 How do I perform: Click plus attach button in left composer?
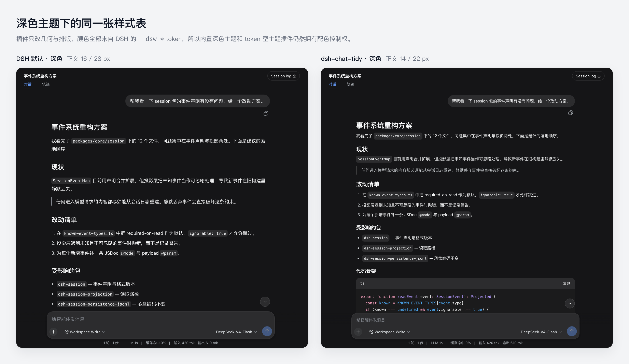(x=53, y=332)
